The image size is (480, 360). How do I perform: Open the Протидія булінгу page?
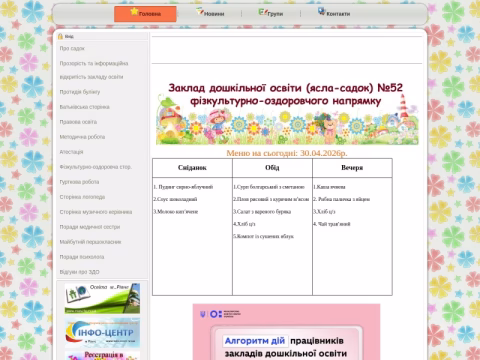[80, 92]
